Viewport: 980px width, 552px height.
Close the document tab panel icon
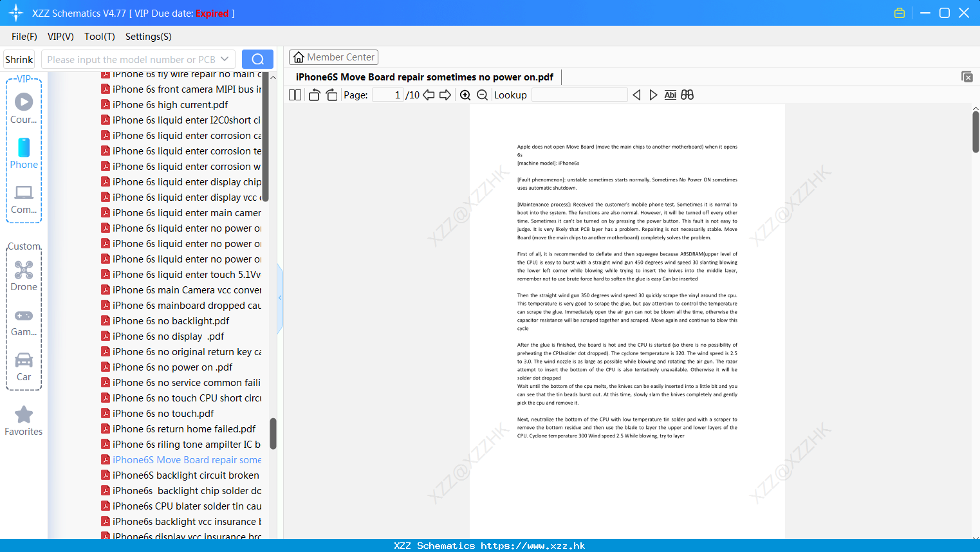click(967, 77)
